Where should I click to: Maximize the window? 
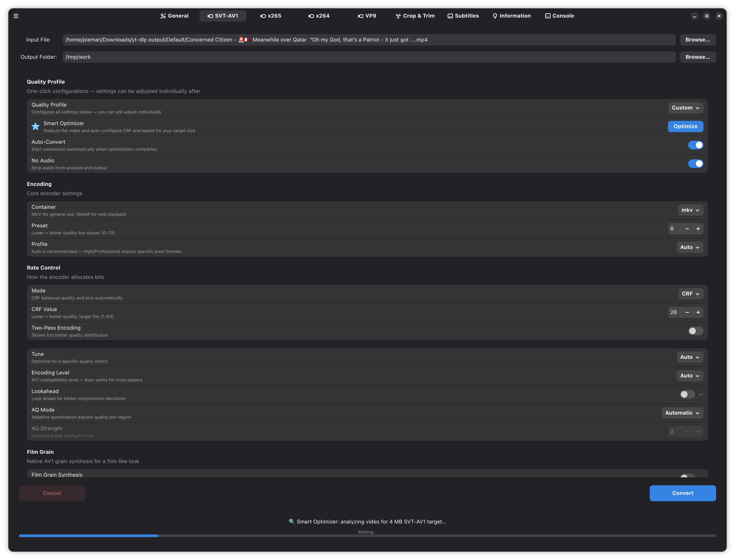tap(707, 16)
